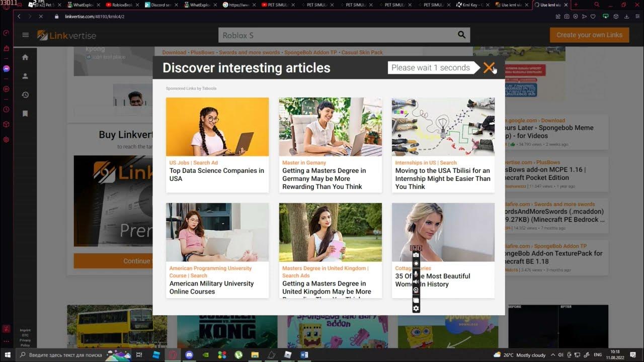Open the weather widget showing 26°C

(520, 355)
